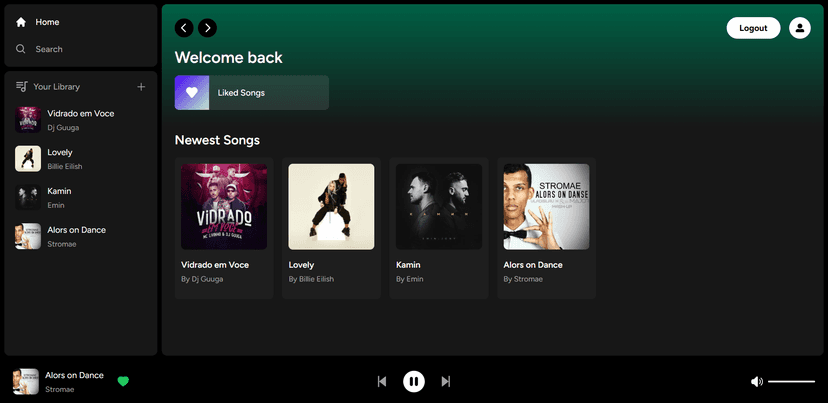Open the user profile icon
The height and width of the screenshot is (403, 828).
point(799,28)
